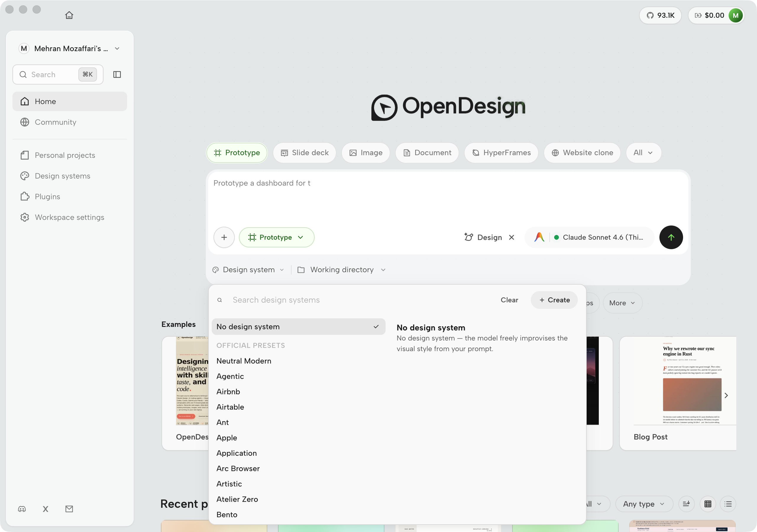Open the Claude Sonnet 4.6 model selector
This screenshot has width=757, height=532.
590,237
